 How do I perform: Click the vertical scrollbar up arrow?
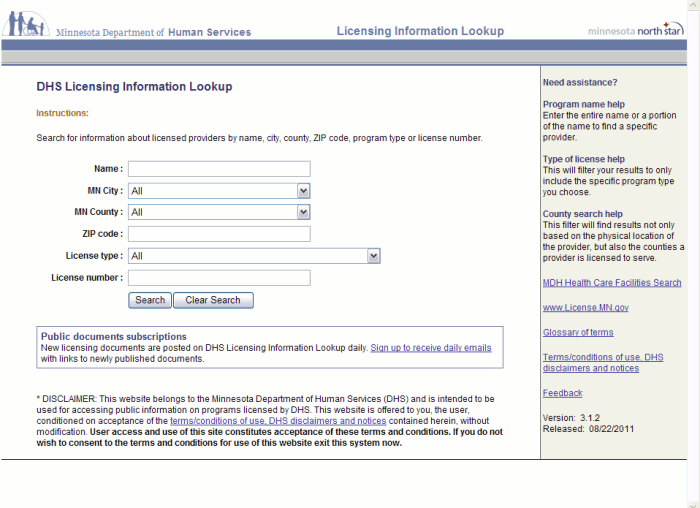pyautogui.click(x=694, y=4)
